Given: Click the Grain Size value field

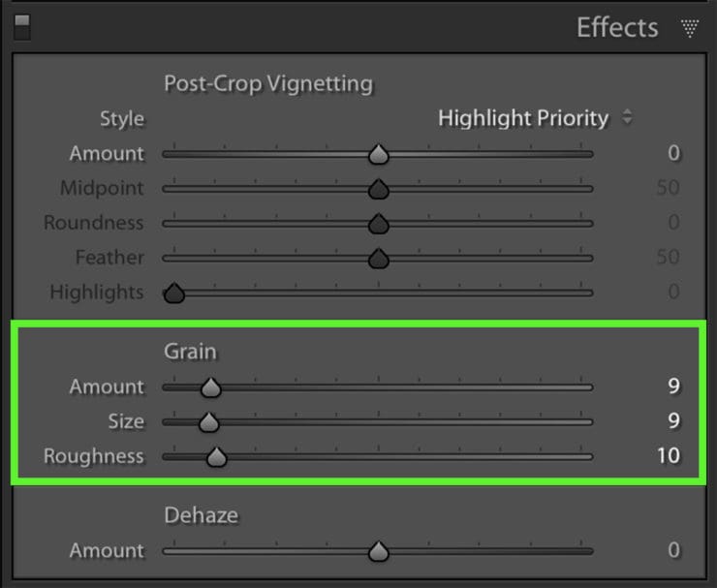Looking at the screenshot, I should [673, 421].
